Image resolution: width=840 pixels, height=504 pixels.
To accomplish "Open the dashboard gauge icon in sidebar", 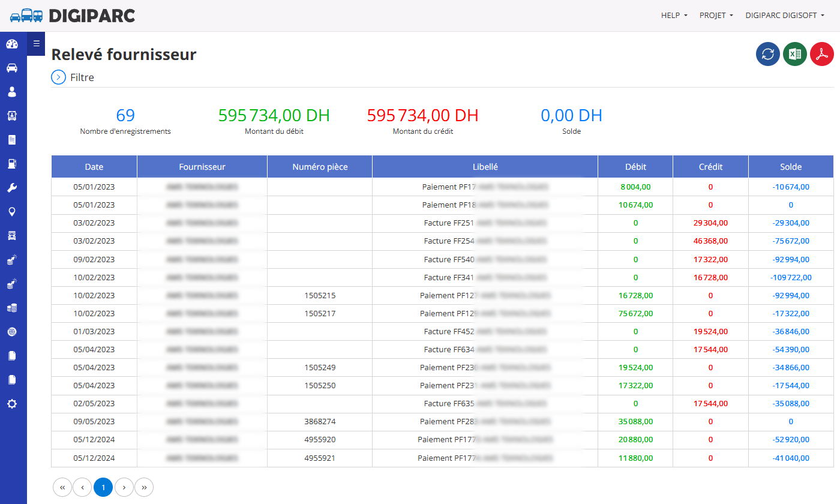I will pos(12,44).
